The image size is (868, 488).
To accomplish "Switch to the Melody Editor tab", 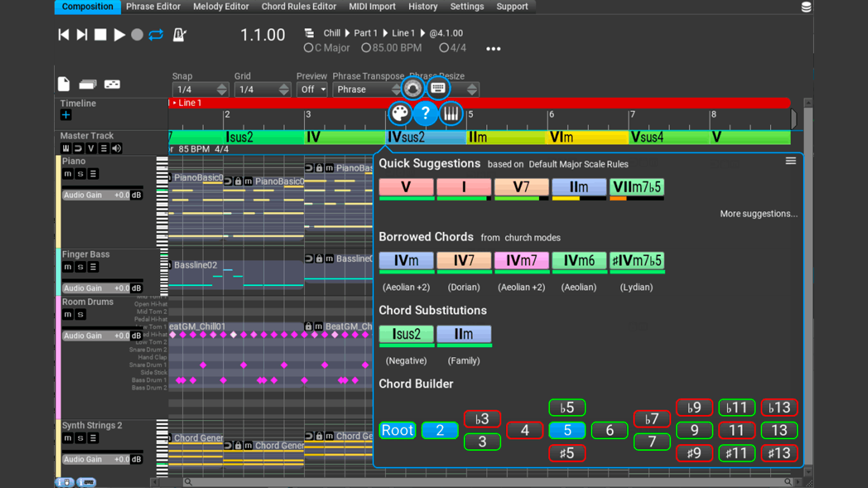I will click(221, 6).
